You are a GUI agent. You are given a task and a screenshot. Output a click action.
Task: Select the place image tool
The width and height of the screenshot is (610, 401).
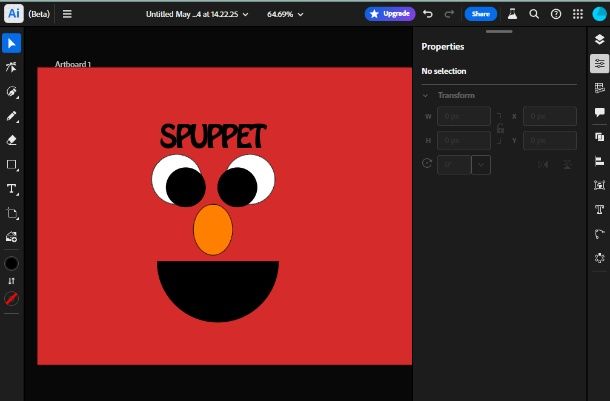(12, 237)
